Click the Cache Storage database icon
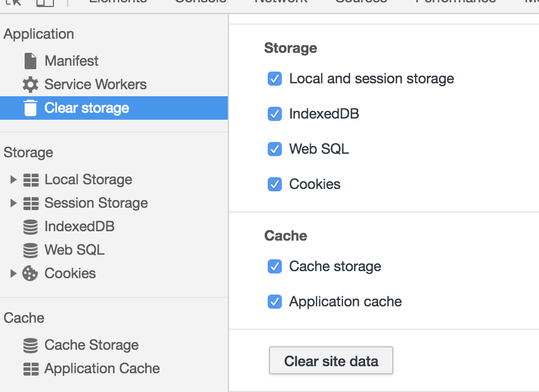Screen dimensions: 539x392 pyautogui.click(x=30, y=345)
